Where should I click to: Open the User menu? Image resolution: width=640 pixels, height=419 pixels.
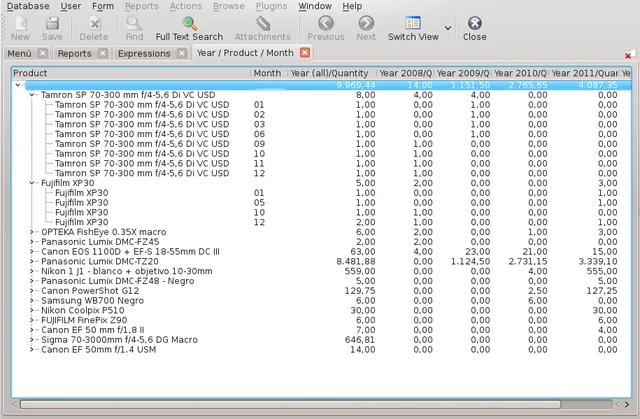click(x=71, y=6)
